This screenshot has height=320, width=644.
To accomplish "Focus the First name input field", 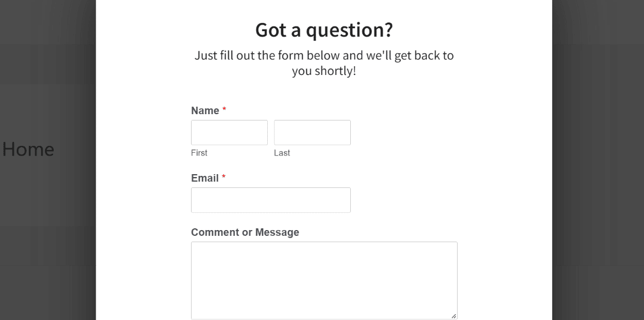I will tap(229, 133).
